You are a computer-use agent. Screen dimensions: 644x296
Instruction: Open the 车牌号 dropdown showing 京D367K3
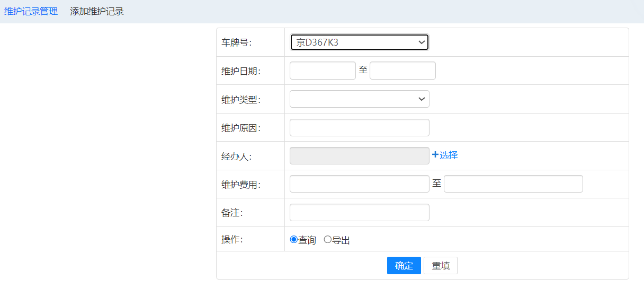[359, 42]
